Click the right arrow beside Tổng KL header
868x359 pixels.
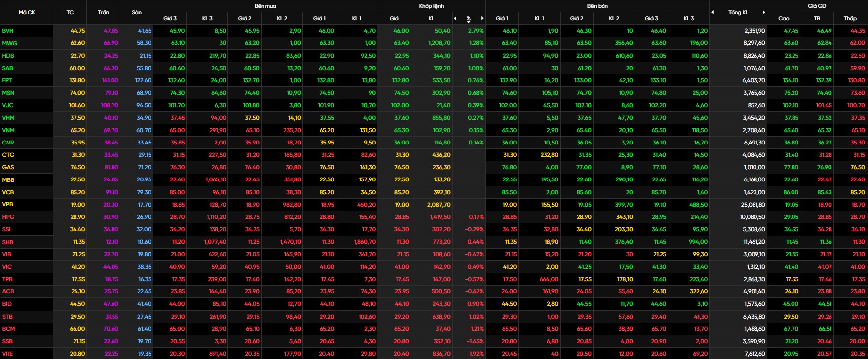pyautogui.click(x=764, y=12)
